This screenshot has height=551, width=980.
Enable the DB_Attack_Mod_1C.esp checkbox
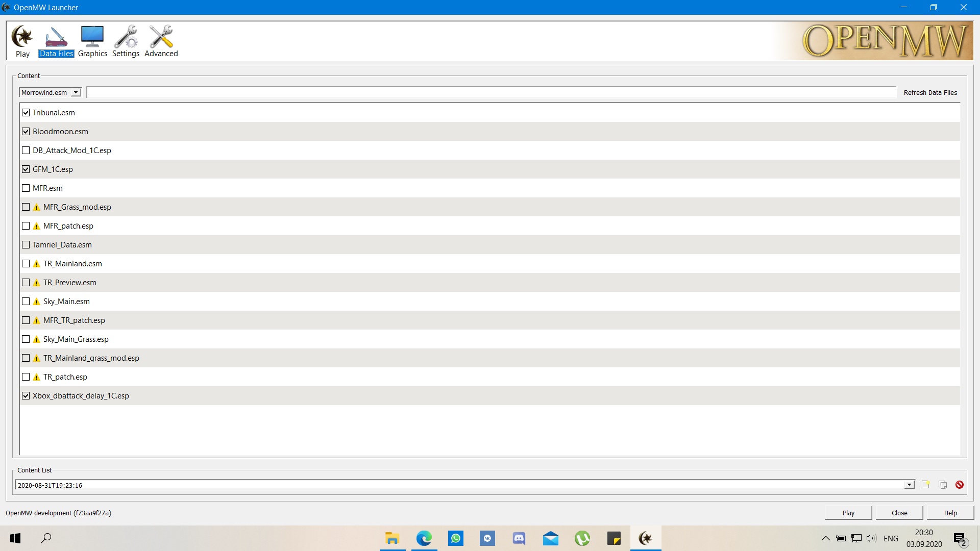[x=26, y=151]
